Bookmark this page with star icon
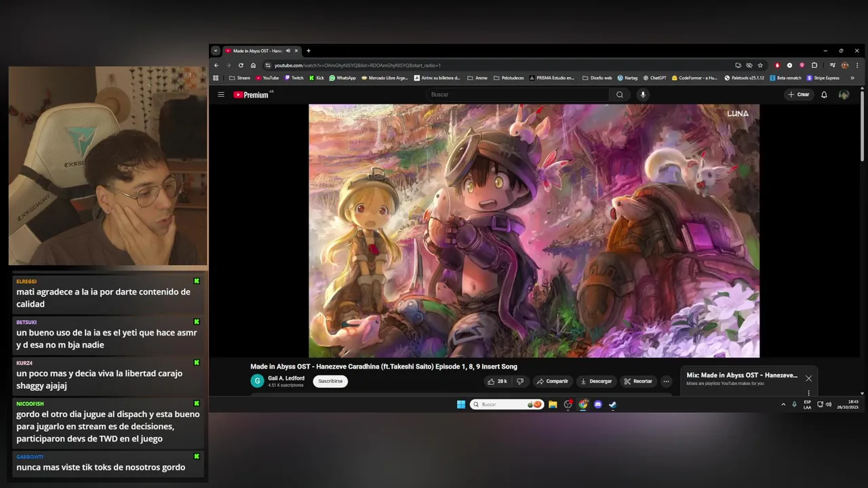This screenshot has height=488, width=868. click(760, 65)
